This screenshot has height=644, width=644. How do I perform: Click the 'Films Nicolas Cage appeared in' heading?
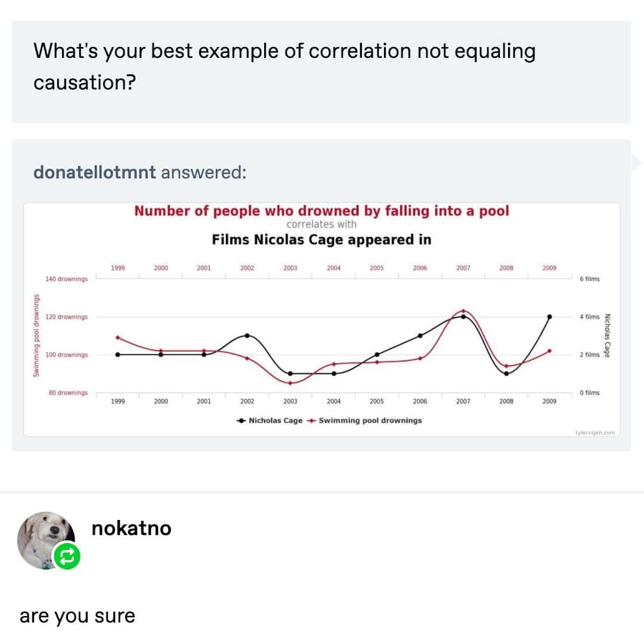tap(321, 240)
